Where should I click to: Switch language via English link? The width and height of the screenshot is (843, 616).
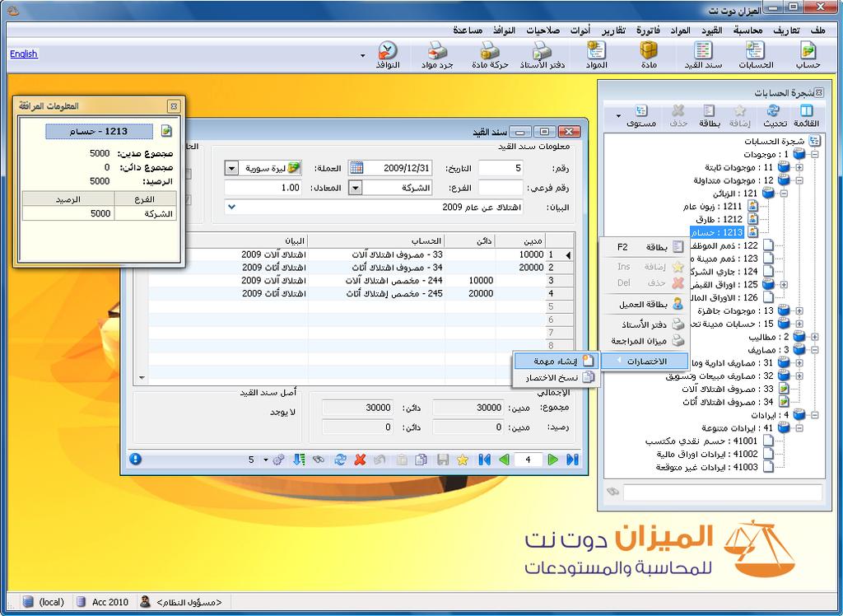click(24, 54)
